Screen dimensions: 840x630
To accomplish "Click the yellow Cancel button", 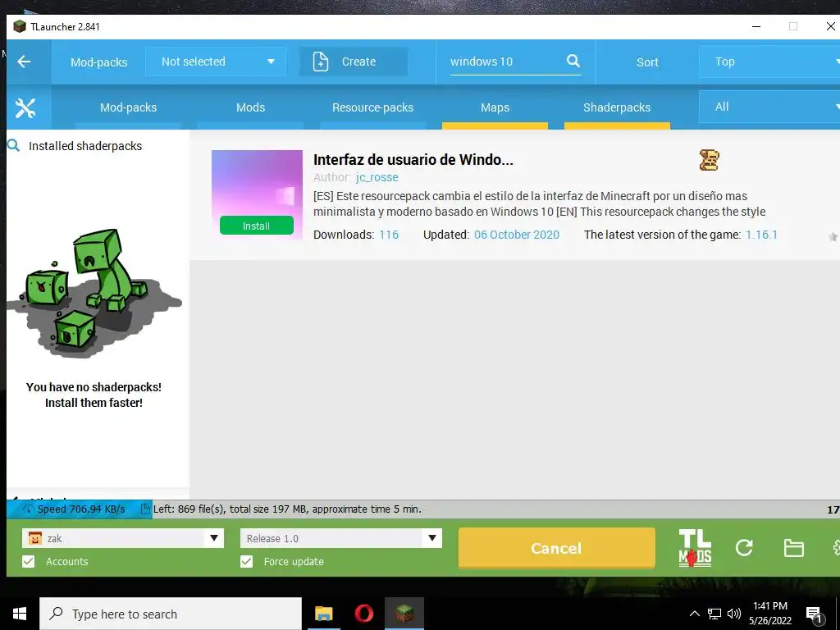I will pos(557,547).
